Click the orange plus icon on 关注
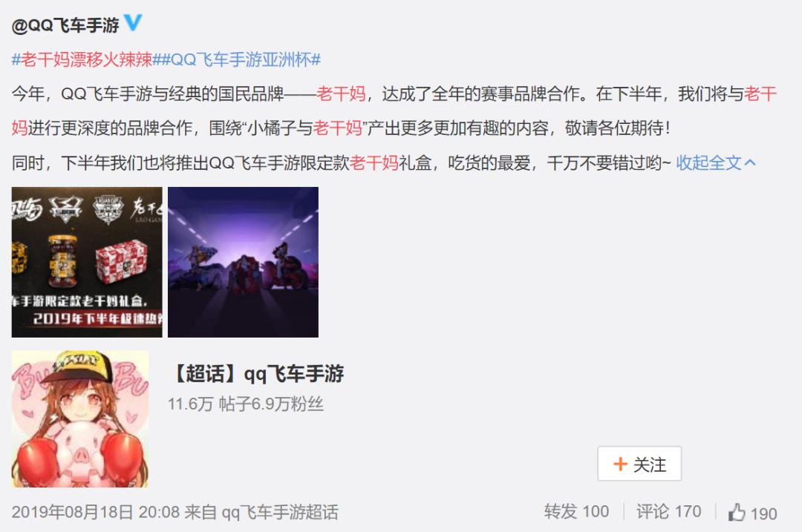The image size is (802, 532). point(620,464)
